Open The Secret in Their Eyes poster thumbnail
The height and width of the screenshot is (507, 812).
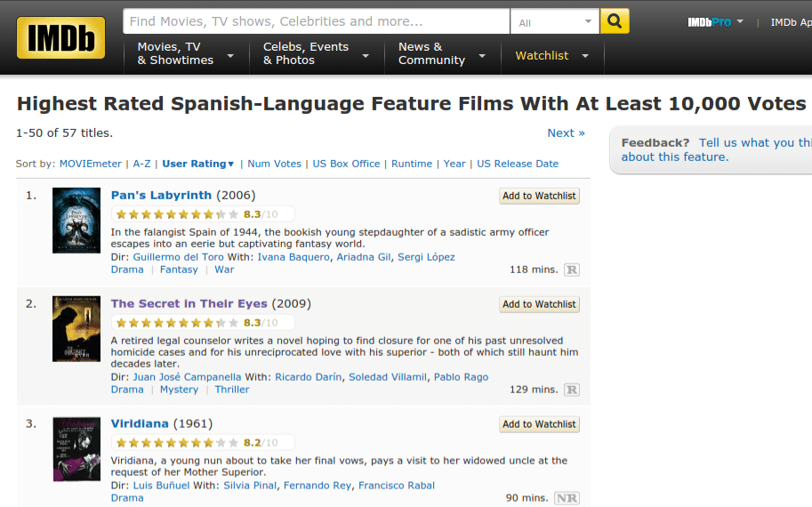click(x=76, y=329)
